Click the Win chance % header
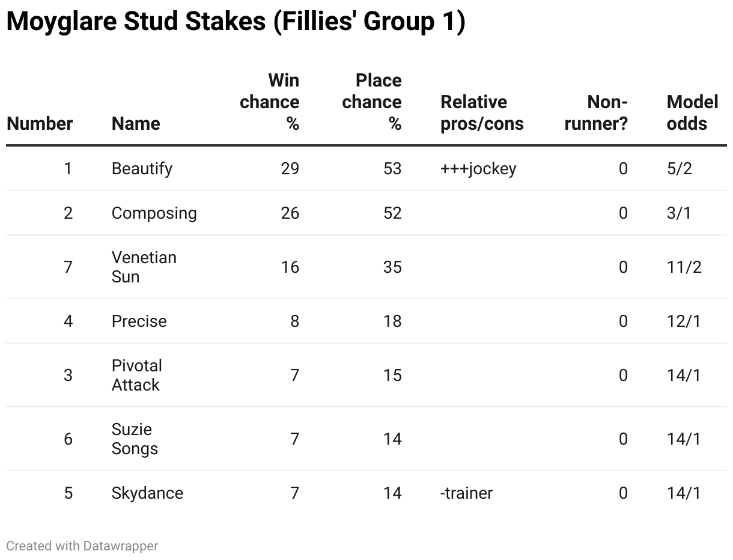The width and height of the screenshot is (733, 560). [270, 102]
